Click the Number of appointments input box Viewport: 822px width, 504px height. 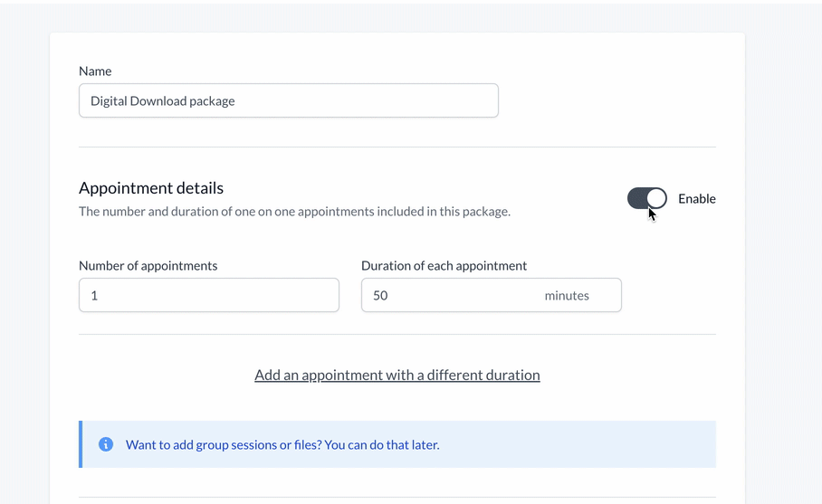click(x=209, y=296)
